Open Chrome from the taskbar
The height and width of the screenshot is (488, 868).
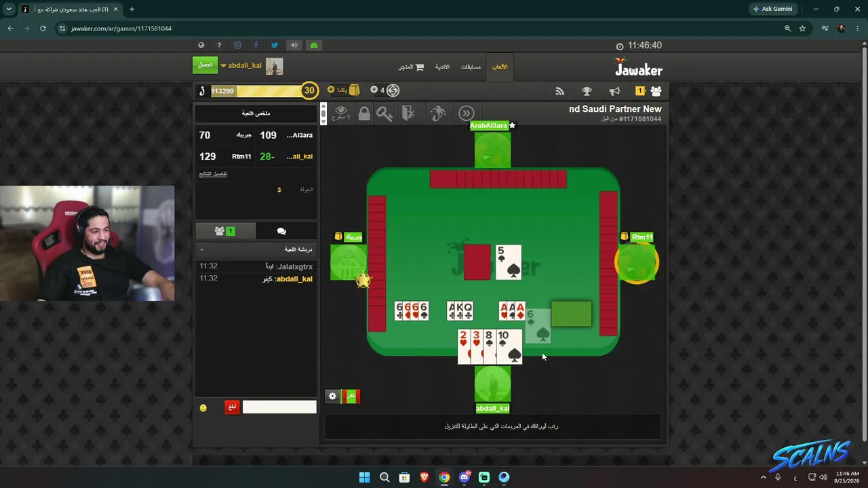(x=444, y=477)
